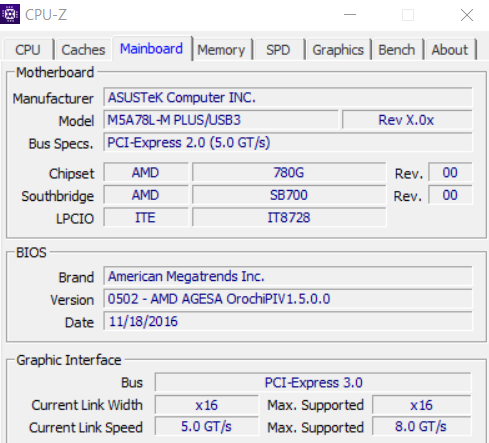
Task: Select the IT8728 LPCIO field
Action: (289, 218)
